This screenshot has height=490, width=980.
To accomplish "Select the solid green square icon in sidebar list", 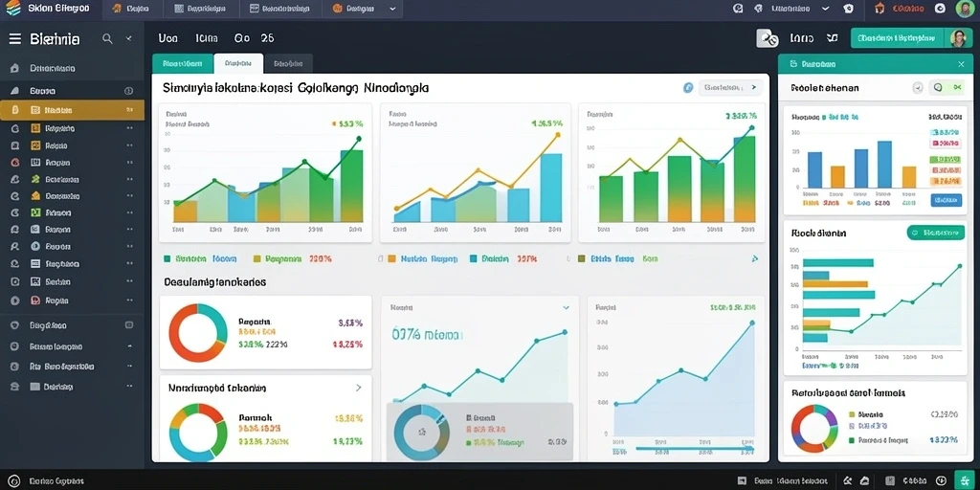I will 35,212.
